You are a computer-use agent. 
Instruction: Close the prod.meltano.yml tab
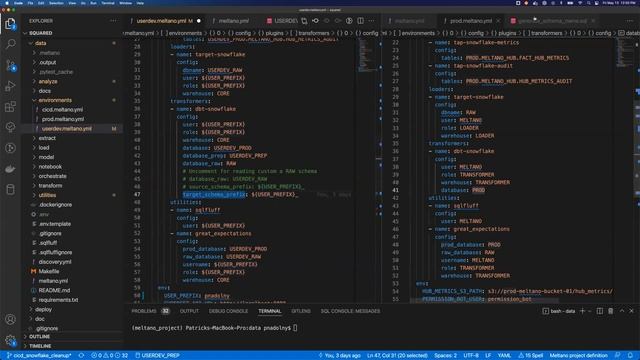click(498, 21)
